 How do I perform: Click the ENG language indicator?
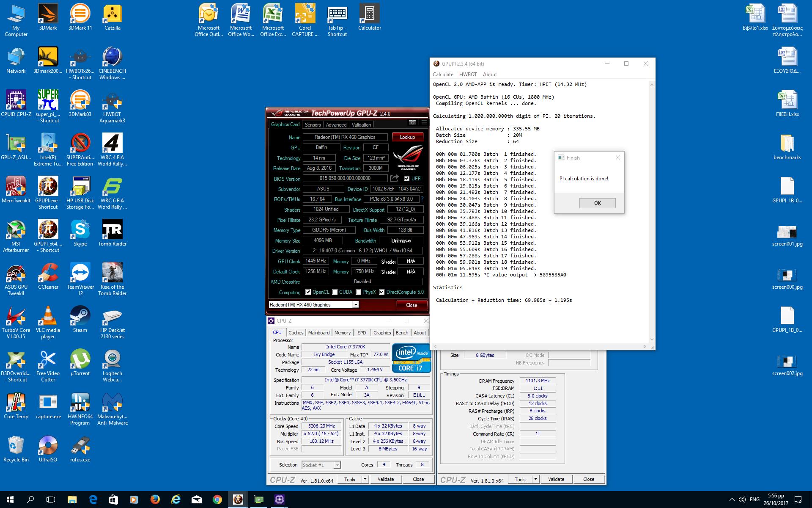[754, 500]
